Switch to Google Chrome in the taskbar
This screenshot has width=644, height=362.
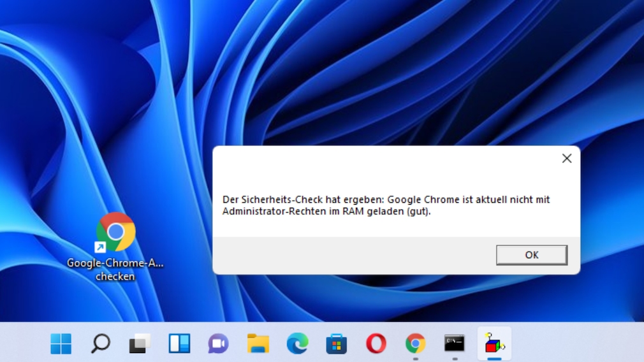point(415,344)
